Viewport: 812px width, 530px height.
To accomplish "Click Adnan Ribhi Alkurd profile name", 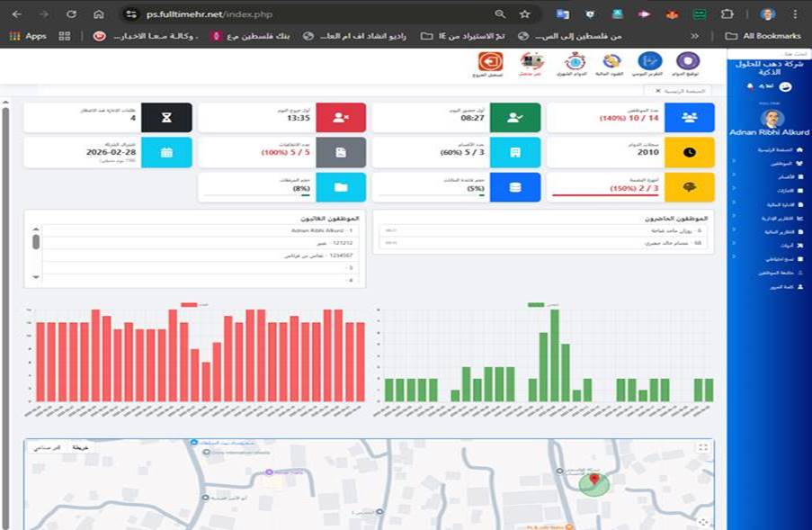I will tap(772, 132).
